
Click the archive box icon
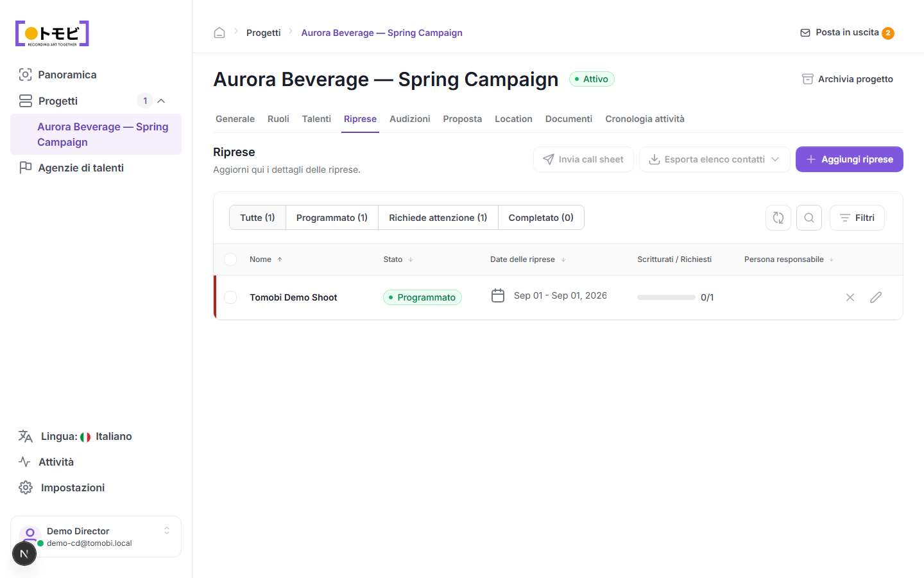point(808,79)
